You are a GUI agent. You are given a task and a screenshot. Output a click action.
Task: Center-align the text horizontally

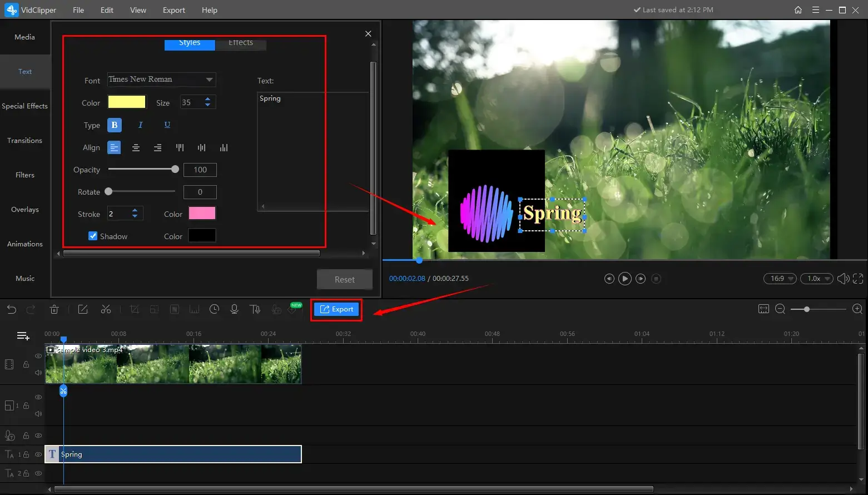[136, 147]
